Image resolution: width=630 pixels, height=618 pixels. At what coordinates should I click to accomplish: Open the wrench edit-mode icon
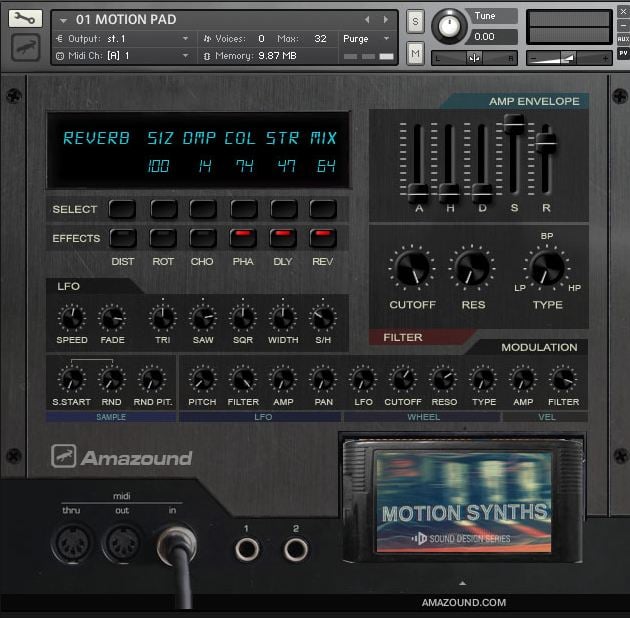pyautogui.click(x=25, y=18)
